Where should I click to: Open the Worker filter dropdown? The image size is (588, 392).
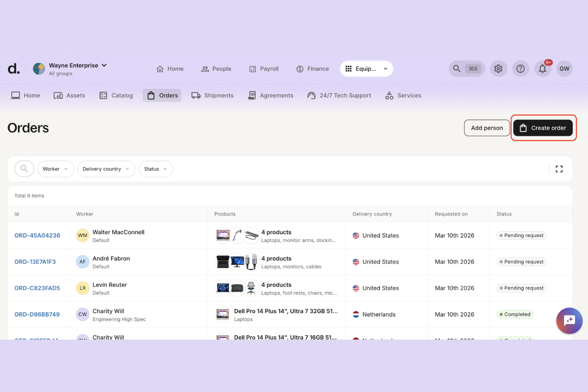[55, 169]
